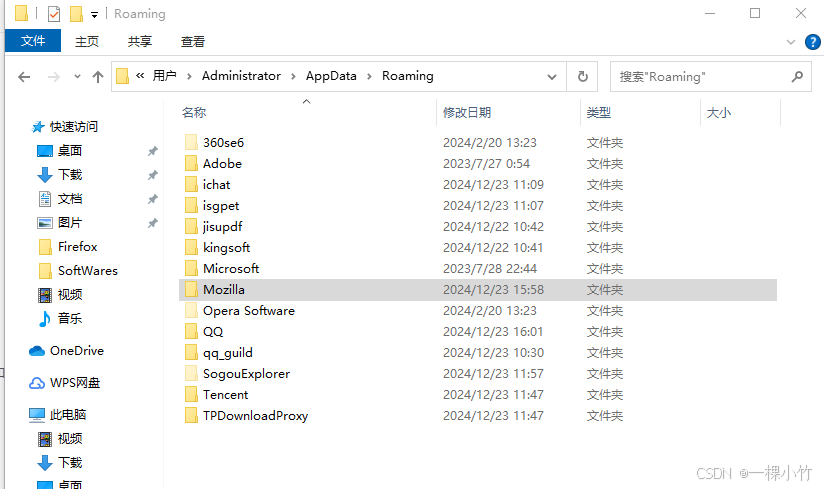Expand the chevron after Administrator breadcrumb
This screenshot has width=824, height=489.
pyautogui.click(x=293, y=77)
